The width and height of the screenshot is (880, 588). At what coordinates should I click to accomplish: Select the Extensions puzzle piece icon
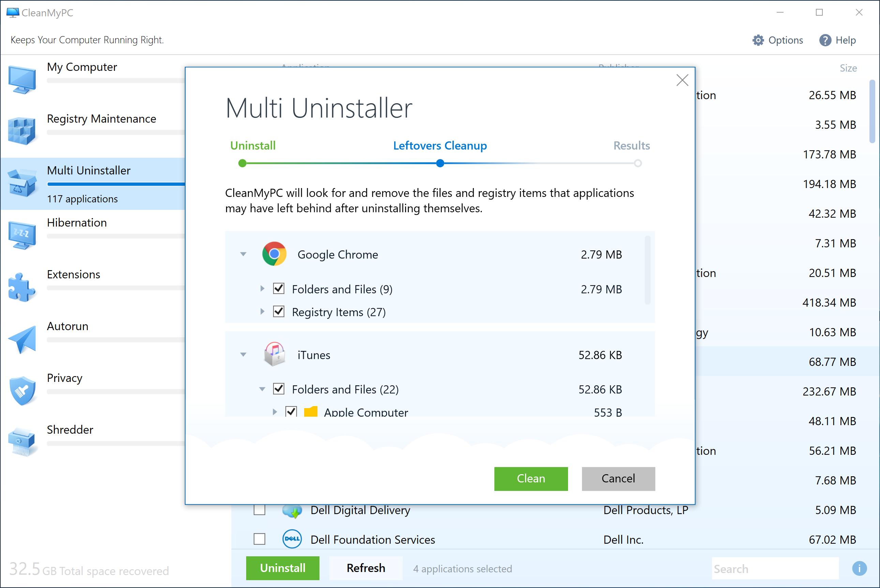(x=22, y=287)
